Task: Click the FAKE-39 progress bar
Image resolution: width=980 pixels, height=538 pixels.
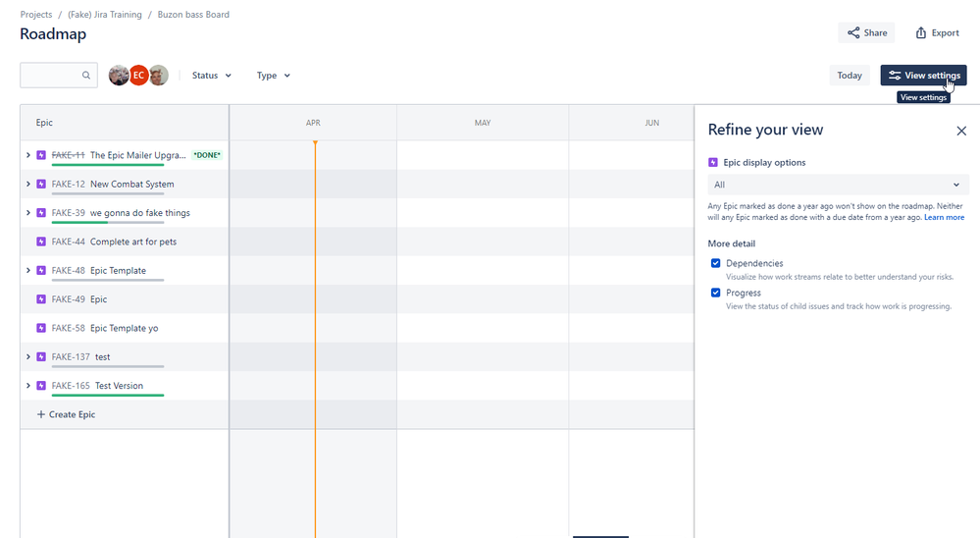Action: (x=108, y=222)
